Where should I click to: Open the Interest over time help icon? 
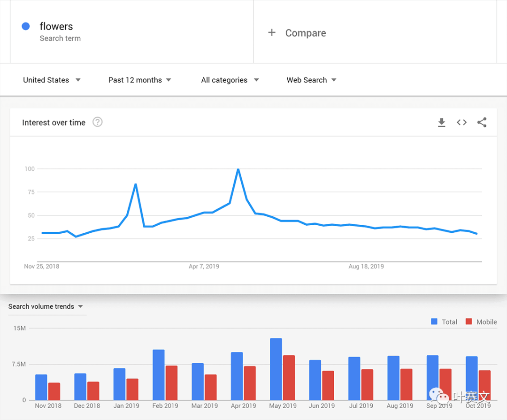point(97,122)
